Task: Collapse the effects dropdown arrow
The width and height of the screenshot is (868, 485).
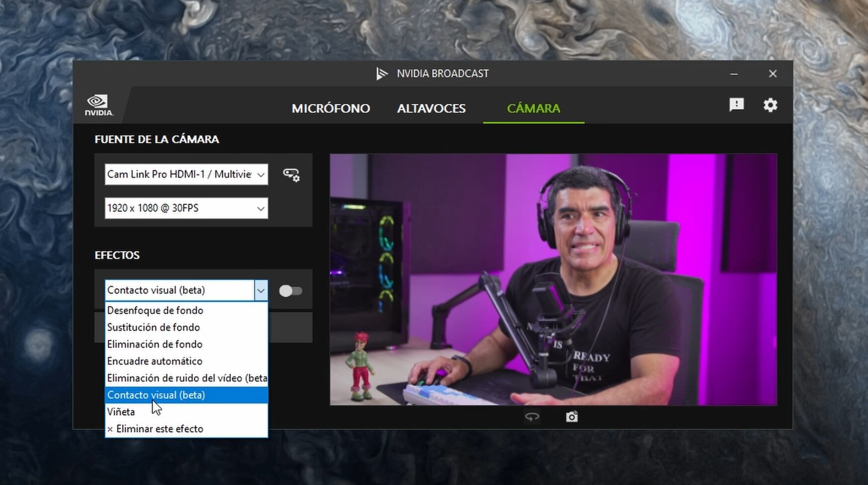Action: pyautogui.click(x=261, y=291)
